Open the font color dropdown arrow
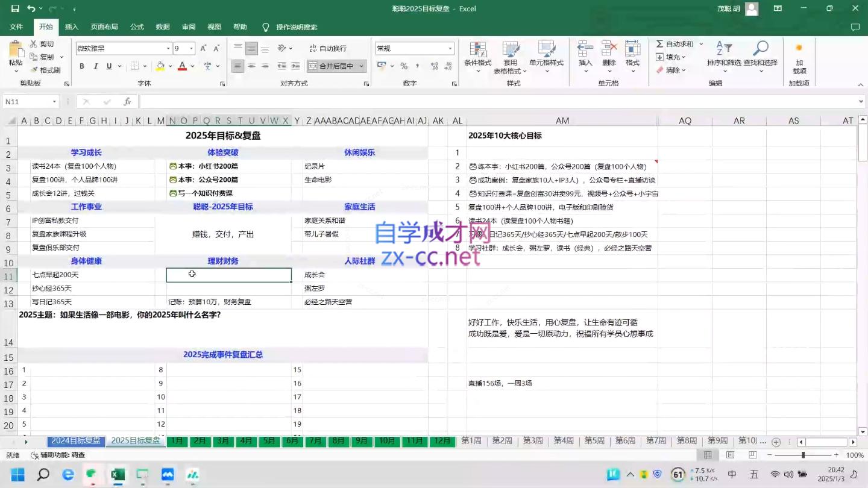Screen dimensions: 868x488 [192, 66]
